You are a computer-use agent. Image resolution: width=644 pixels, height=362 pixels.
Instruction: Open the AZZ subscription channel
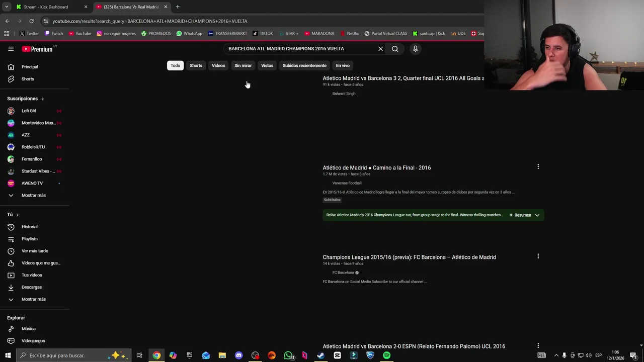34,135
